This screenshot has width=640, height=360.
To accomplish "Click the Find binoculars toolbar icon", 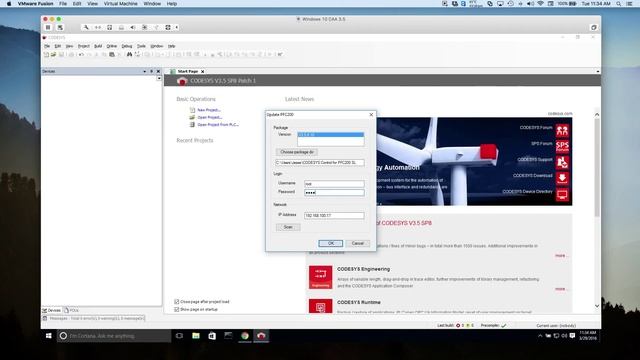I will pos(129,54).
